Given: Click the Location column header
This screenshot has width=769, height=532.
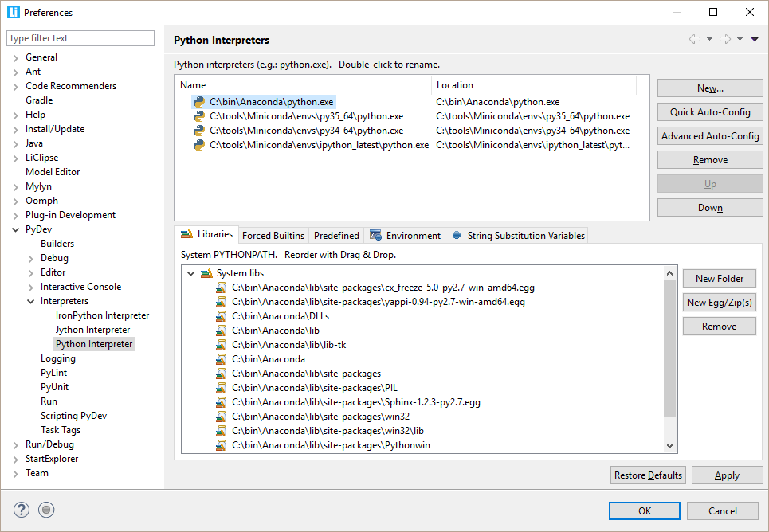Looking at the screenshot, I should [534, 85].
